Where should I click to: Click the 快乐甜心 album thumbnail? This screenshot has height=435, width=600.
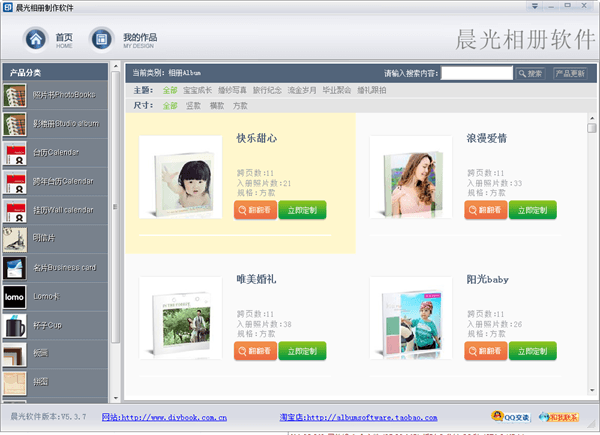[181, 178]
